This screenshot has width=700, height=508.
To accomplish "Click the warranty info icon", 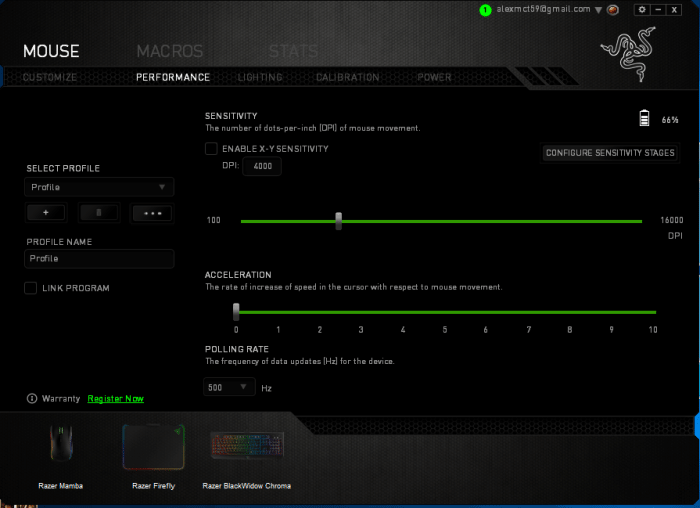I will coord(32,398).
